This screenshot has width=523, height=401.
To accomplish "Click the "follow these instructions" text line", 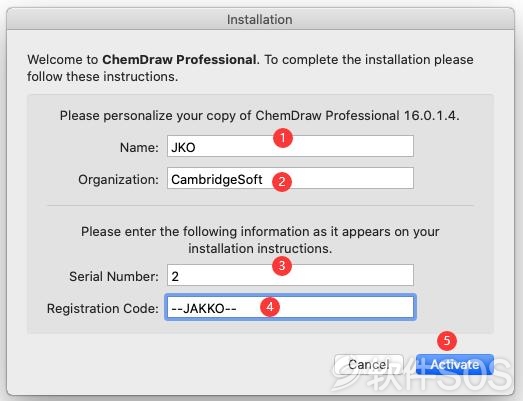I will pyautogui.click(x=102, y=76).
